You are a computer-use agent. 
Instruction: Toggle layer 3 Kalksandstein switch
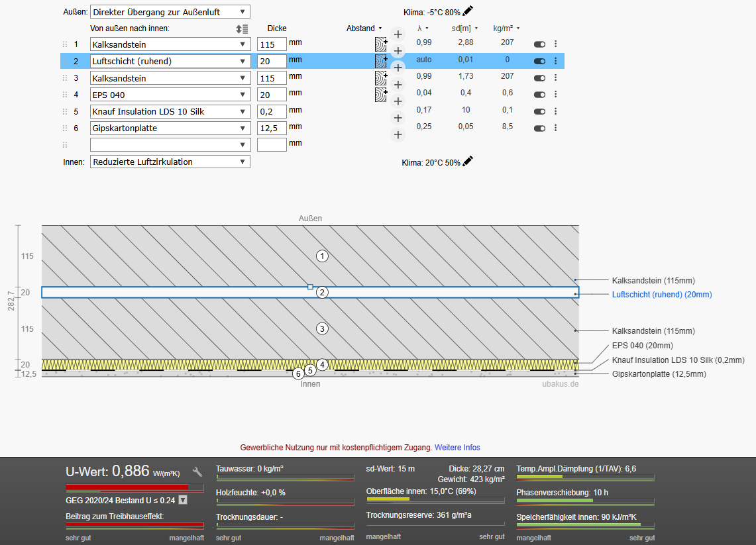coord(539,78)
